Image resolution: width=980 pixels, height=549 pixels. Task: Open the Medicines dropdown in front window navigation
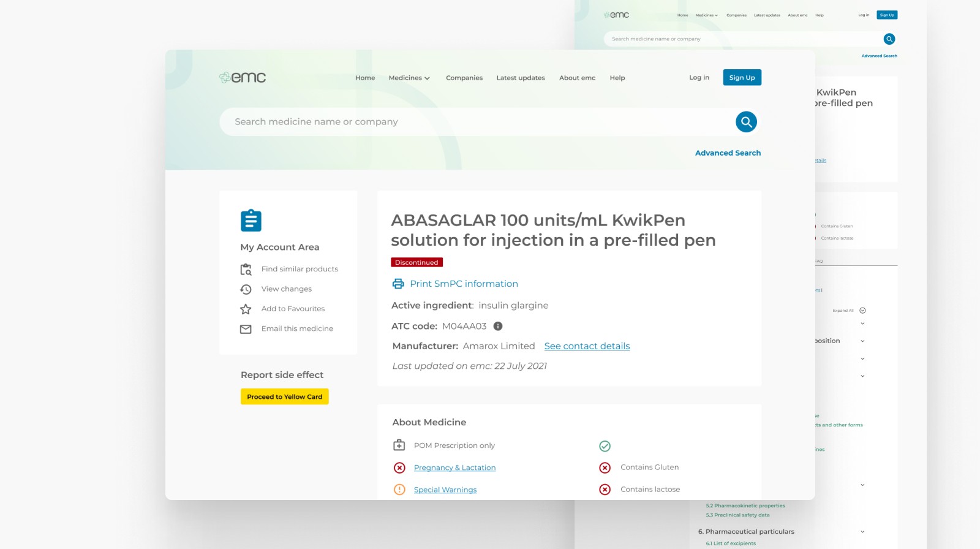pyautogui.click(x=409, y=78)
